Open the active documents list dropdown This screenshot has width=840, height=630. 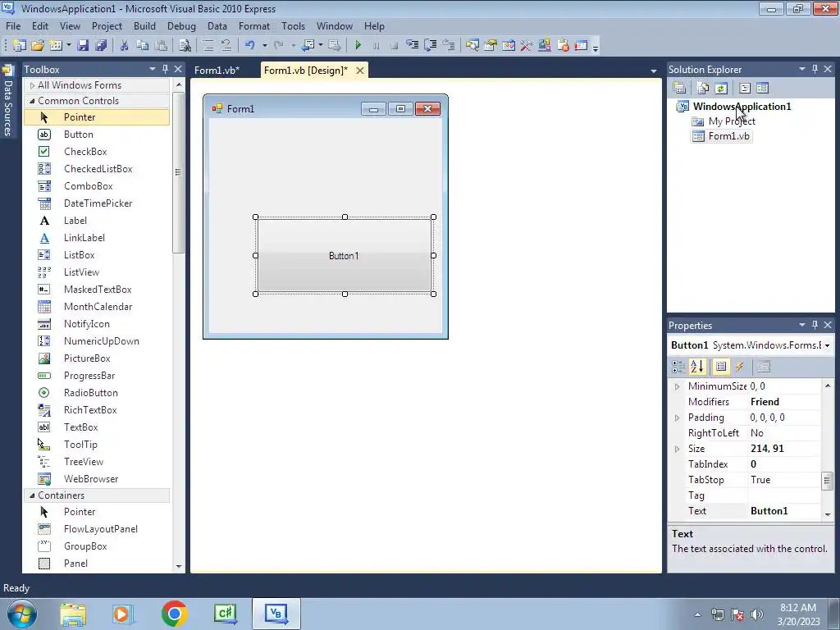(x=654, y=71)
